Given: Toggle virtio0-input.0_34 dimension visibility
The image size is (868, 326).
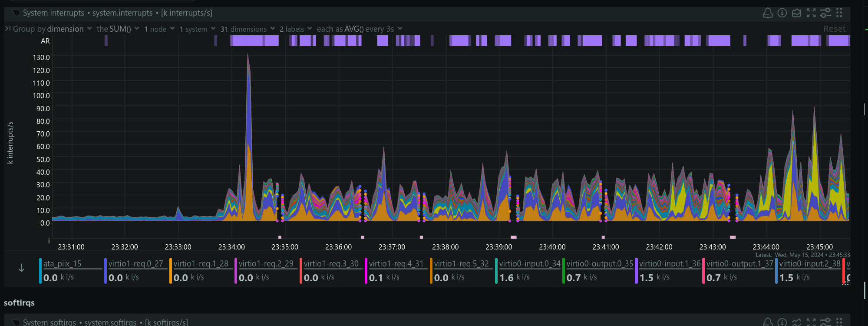Looking at the screenshot, I should click(x=529, y=264).
